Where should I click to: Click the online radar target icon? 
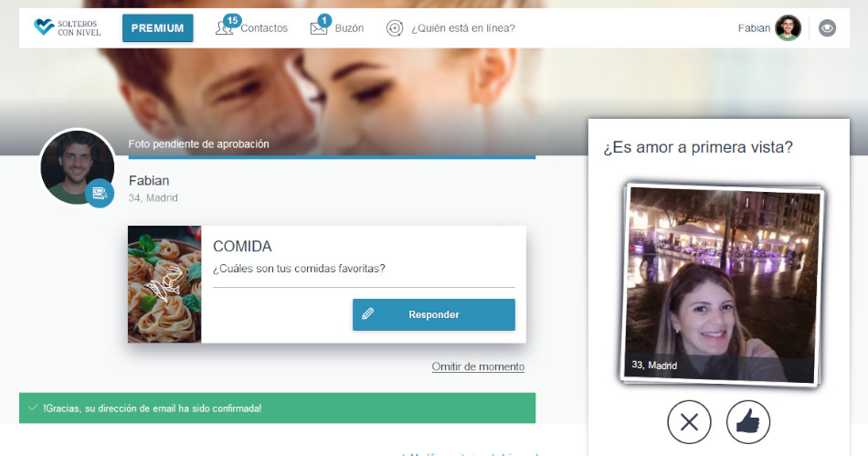pyautogui.click(x=394, y=28)
